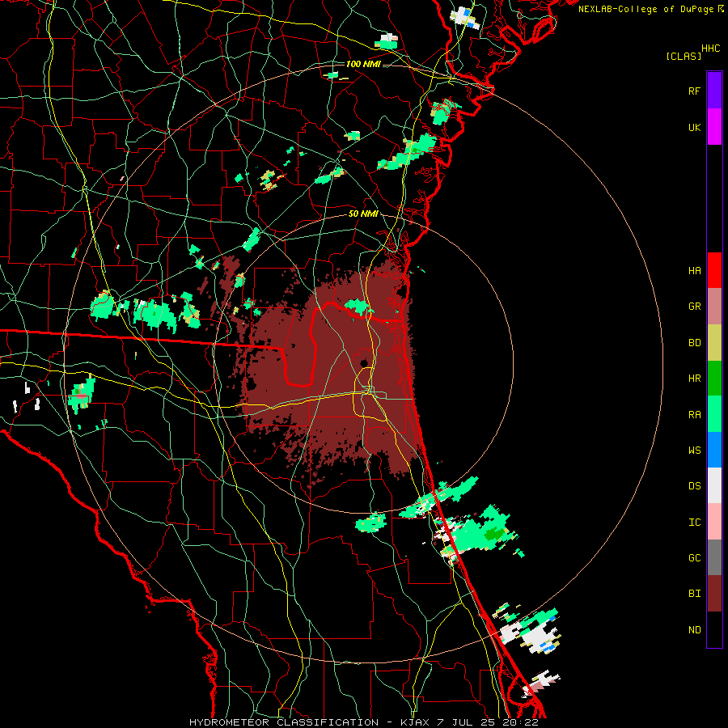Click the HR legend label
This screenshot has width=728, height=728.
(x=694, y=379)
